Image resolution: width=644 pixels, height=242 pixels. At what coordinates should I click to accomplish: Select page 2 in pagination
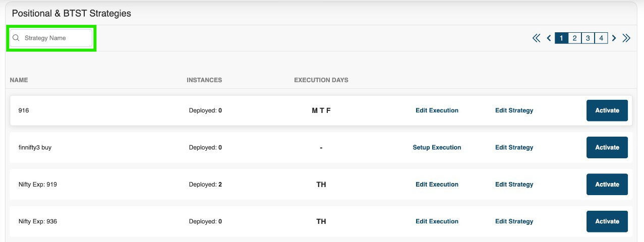point(574,38)
